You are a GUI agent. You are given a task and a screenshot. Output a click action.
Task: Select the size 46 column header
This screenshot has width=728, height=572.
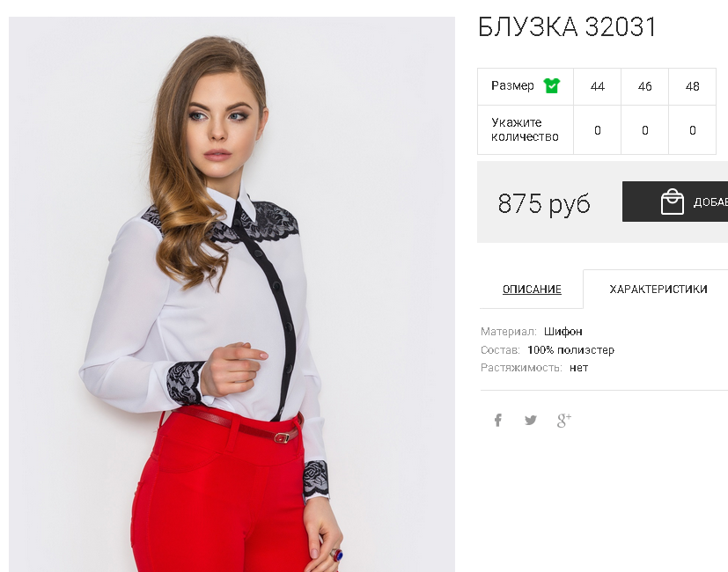[644, 86]
